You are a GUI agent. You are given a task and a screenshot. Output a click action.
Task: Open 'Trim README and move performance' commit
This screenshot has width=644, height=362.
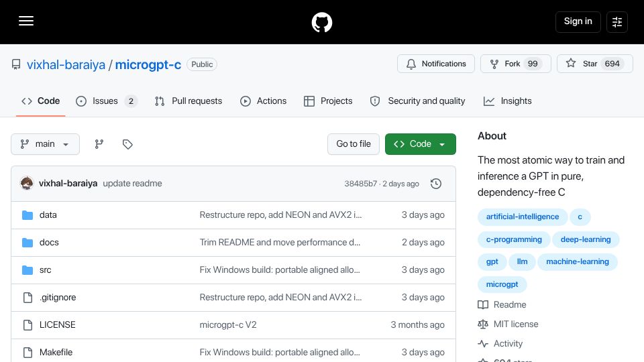pyautogui.click(x=280, y=243)
